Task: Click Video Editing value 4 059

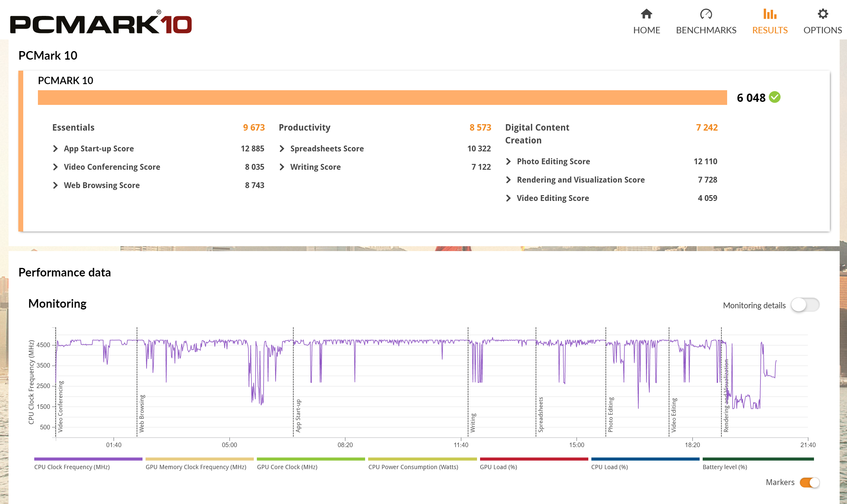Action: (708, 198)
